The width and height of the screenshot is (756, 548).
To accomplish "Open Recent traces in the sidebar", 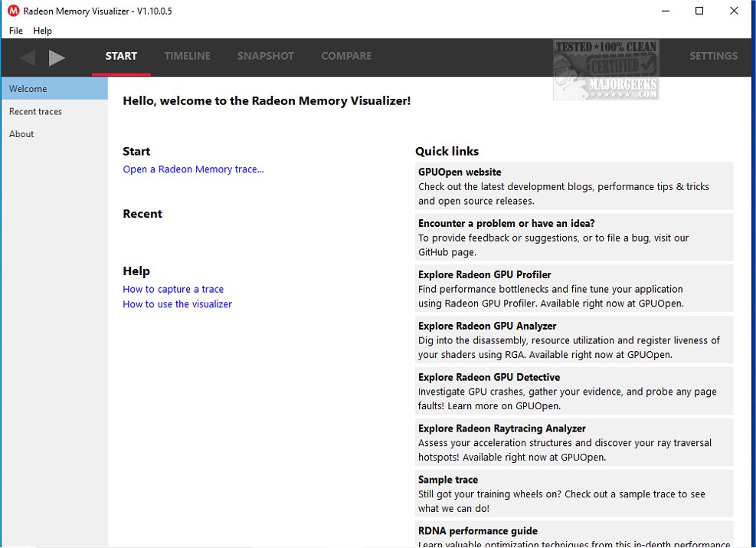I will [x=35, y=111].
